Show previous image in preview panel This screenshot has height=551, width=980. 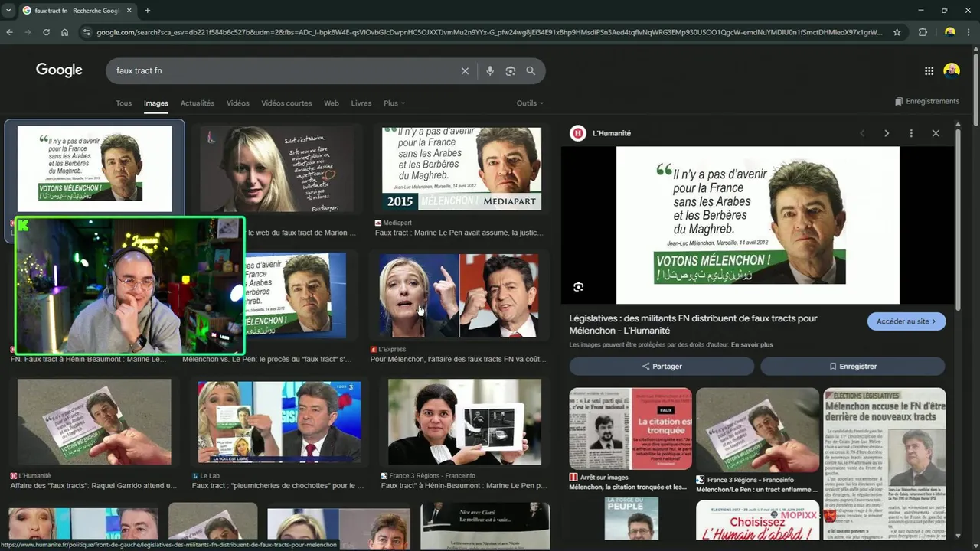[862, 133]
